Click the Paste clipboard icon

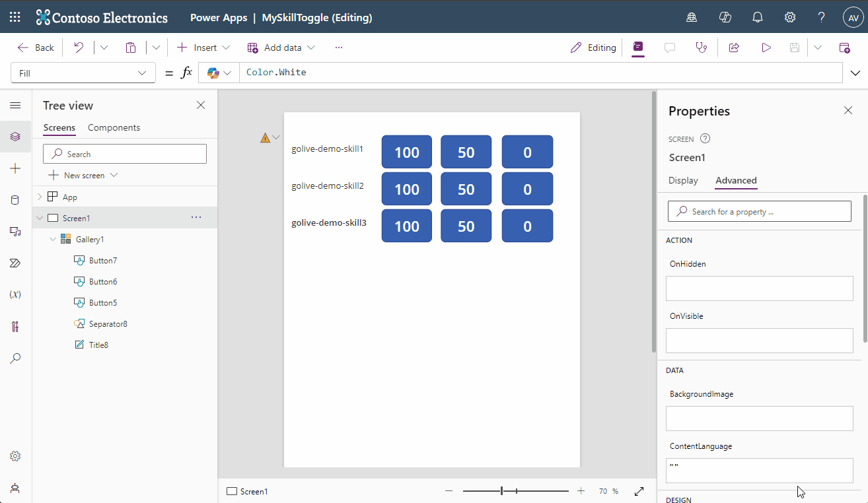(x=131, y=48)
